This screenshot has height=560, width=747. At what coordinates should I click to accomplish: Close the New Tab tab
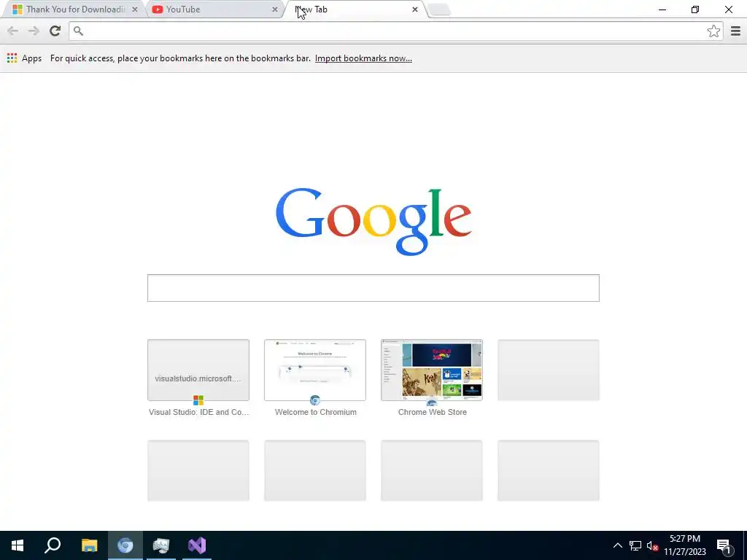415,9
